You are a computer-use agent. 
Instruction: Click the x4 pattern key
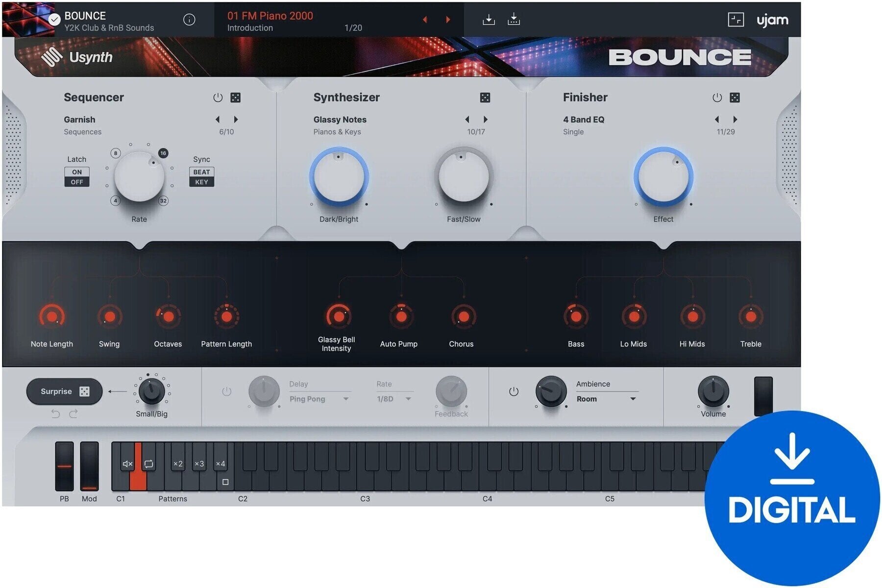pos(220,464)
